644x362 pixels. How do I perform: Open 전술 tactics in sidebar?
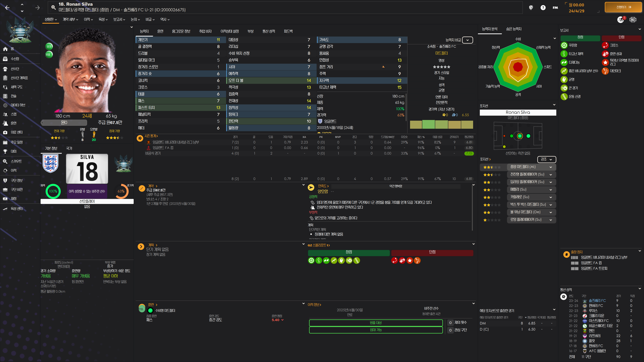tap(5, 96)
